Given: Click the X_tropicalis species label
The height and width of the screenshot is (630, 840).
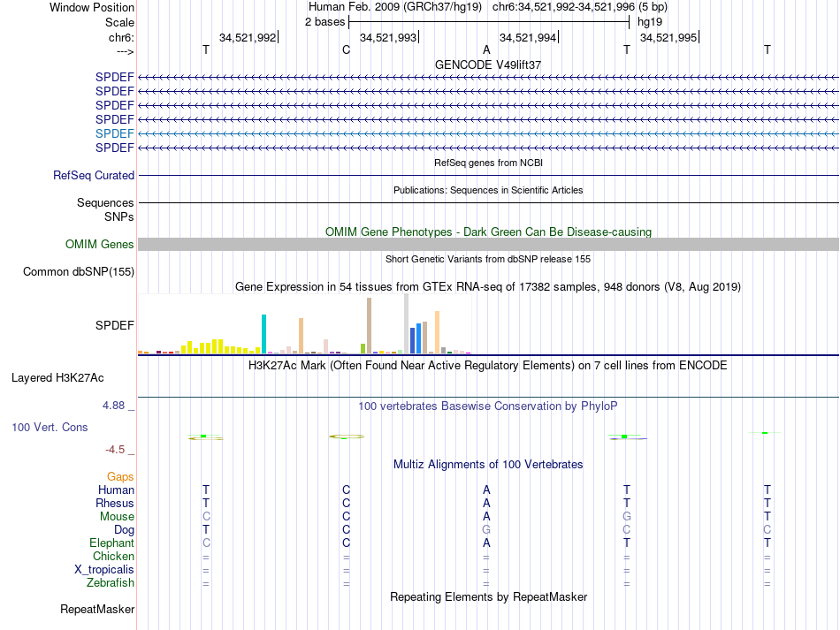Looking at the screenshot, I should (104, 570).
